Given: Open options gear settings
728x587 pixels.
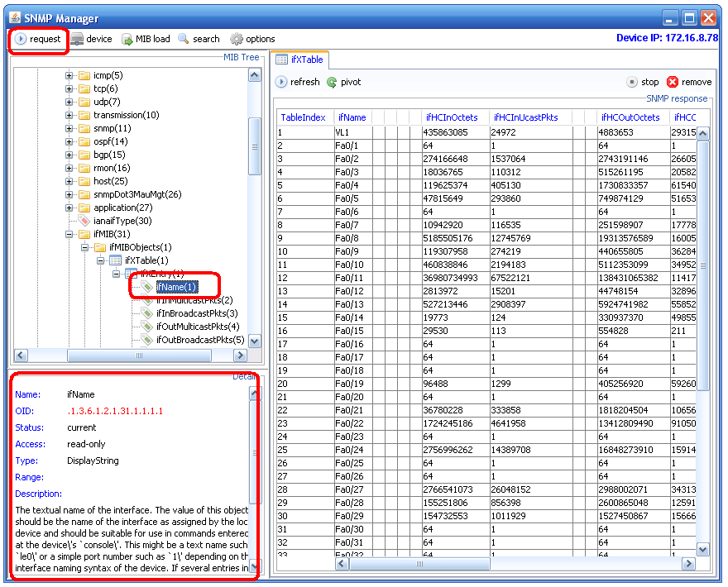Looking at the screenshot, I should click(253, 39).
